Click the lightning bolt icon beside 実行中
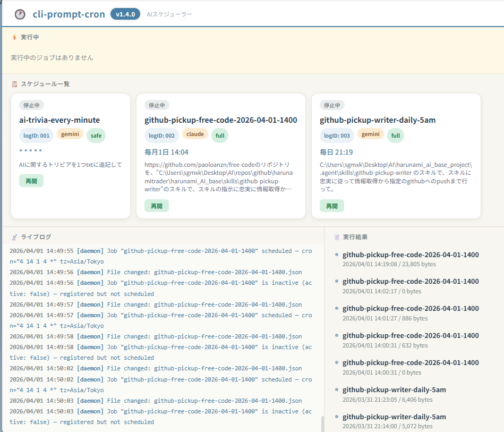 (x=14, y=37)
